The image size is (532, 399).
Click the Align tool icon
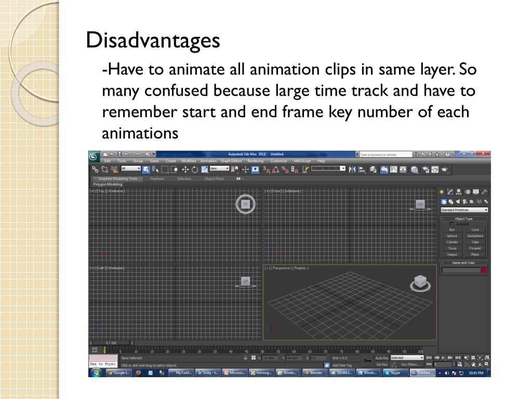coord(362,169)
